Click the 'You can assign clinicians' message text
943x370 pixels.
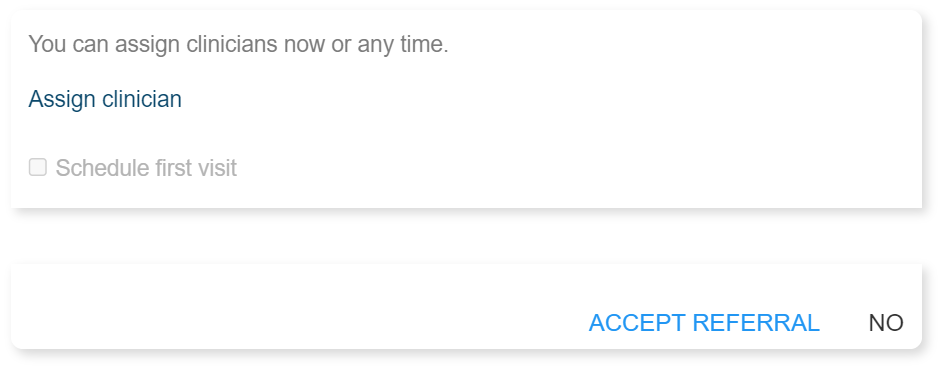pos(239,45)
